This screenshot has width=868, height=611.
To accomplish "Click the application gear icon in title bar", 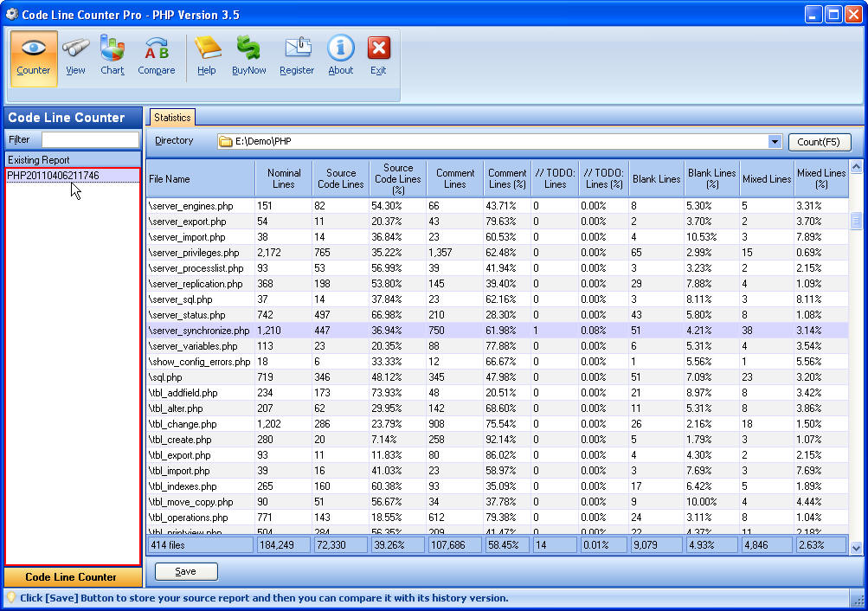I will pos(11,14).
